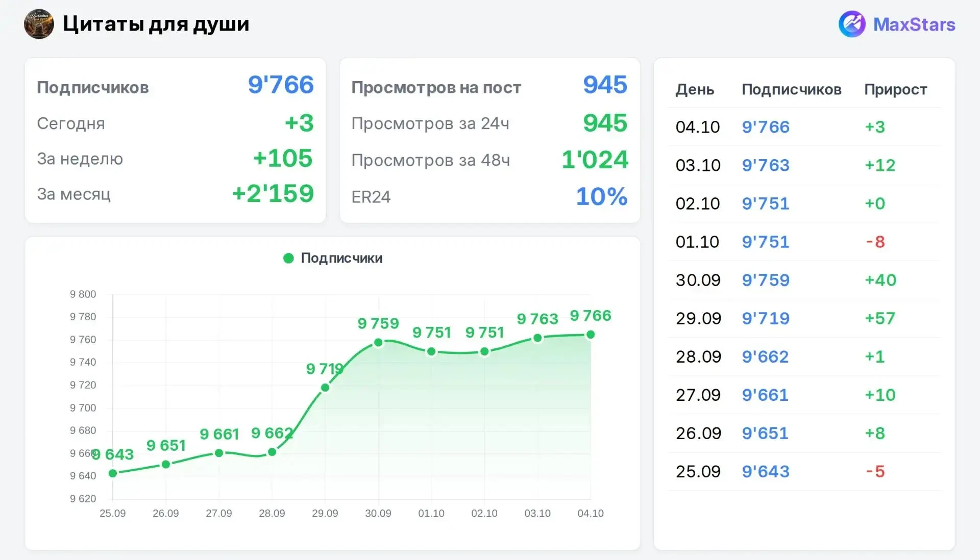The image size is (980, 560).
Task: Select the 28.09 row value 9'662
Action: (765, 357)
